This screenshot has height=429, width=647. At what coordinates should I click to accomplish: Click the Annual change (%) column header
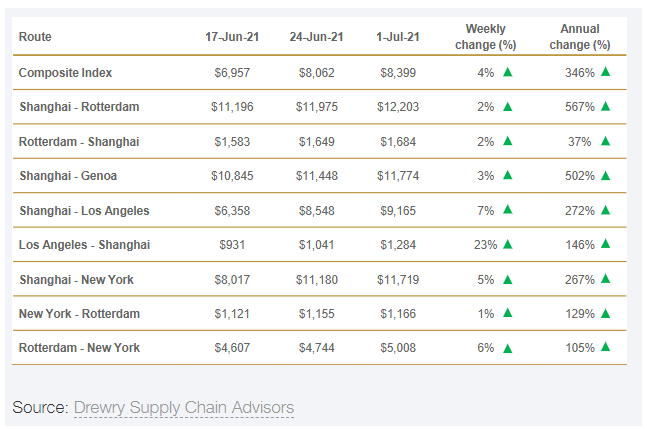coord(580,37)
